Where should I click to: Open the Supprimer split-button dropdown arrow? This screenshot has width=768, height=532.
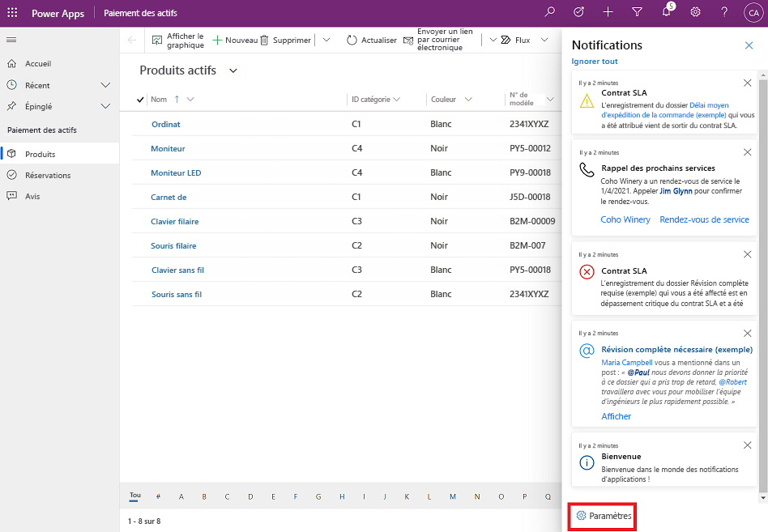click(x=326, y=40)
